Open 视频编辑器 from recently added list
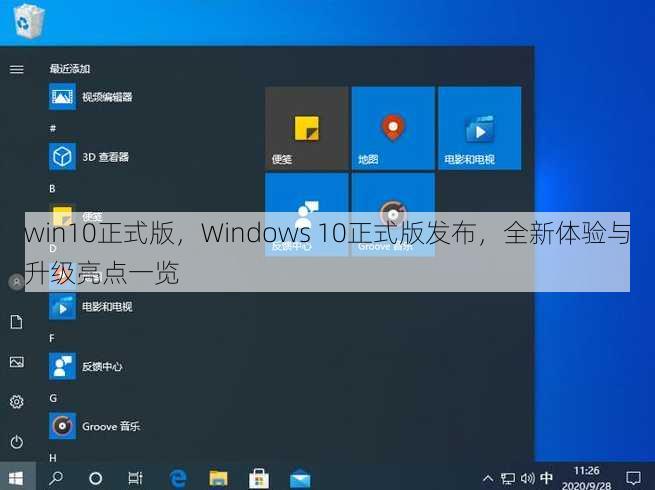This screenshot has width=655, height=490. [91, 96]
